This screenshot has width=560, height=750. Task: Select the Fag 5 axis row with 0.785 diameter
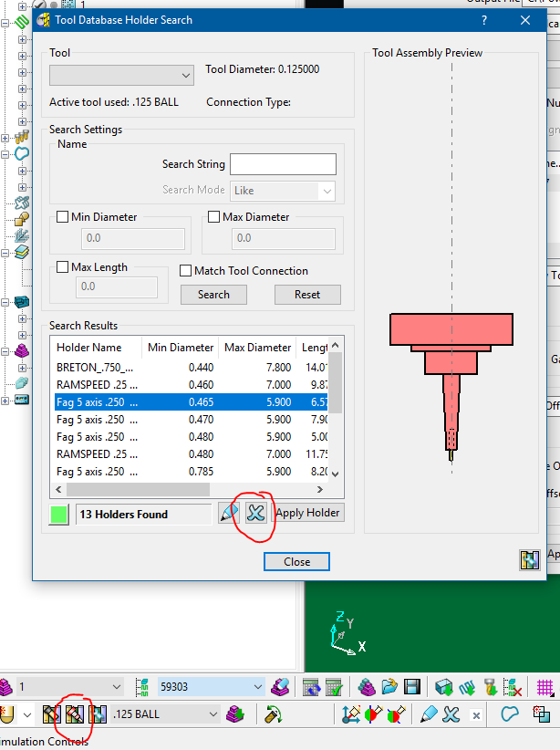(192, 472)
